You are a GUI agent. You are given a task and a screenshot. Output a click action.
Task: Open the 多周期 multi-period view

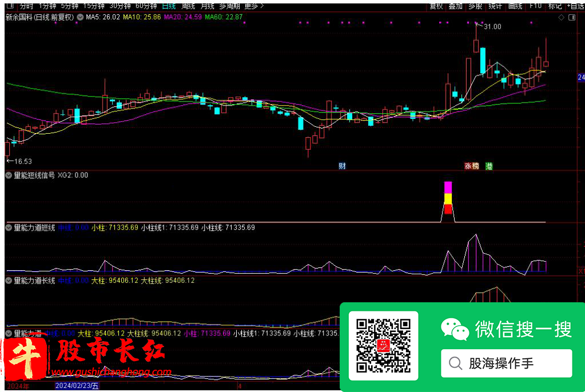click(x=229, y=6)
